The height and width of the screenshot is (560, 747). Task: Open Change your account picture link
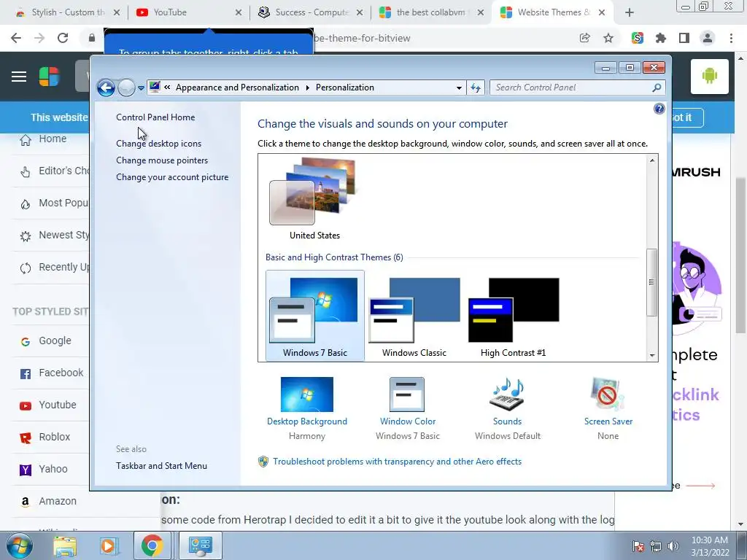point(172,177)
